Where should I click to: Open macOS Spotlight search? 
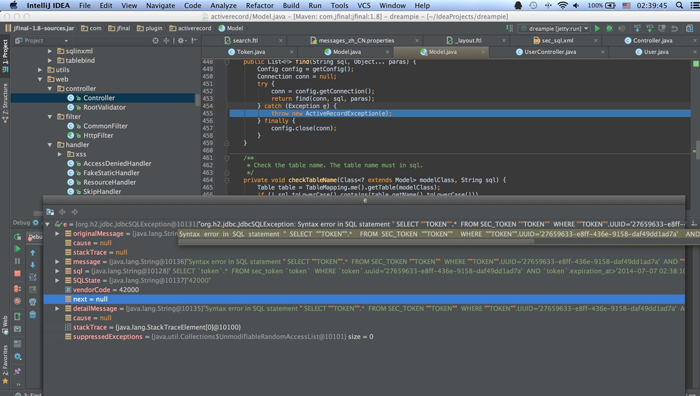[679, 5]
